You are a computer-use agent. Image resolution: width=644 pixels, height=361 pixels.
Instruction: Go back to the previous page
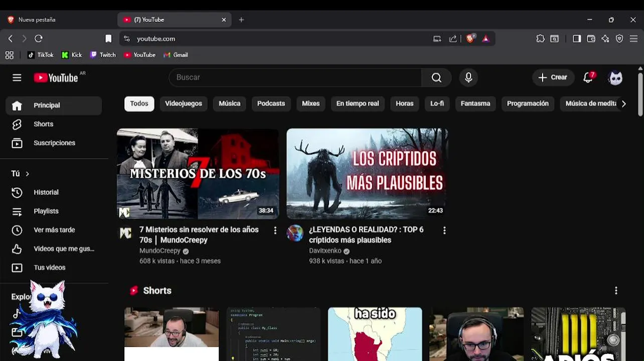click(x=11, y=39)
